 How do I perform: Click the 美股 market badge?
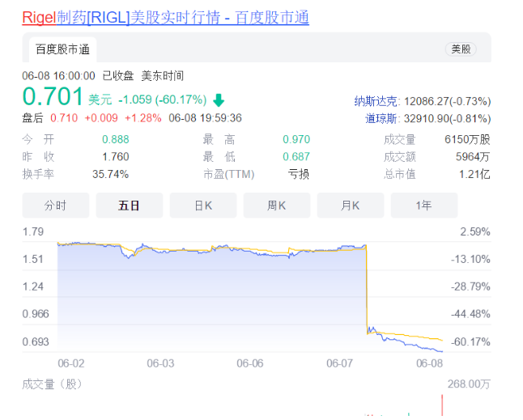click(x=460, y=49)
